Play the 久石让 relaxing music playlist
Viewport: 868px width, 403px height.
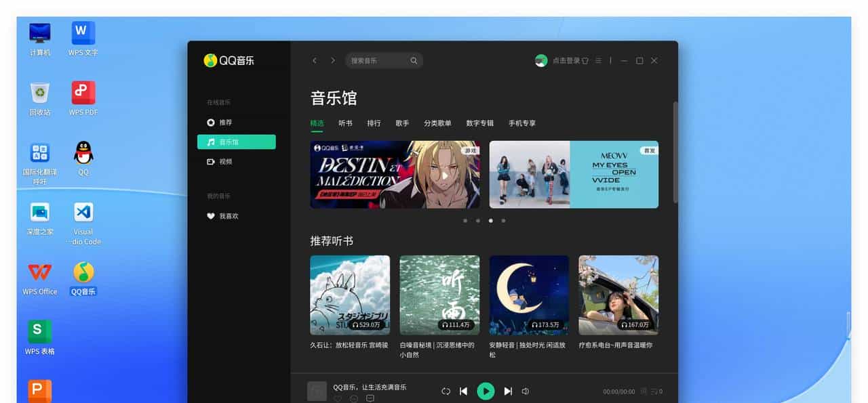[x=350, y=295]
